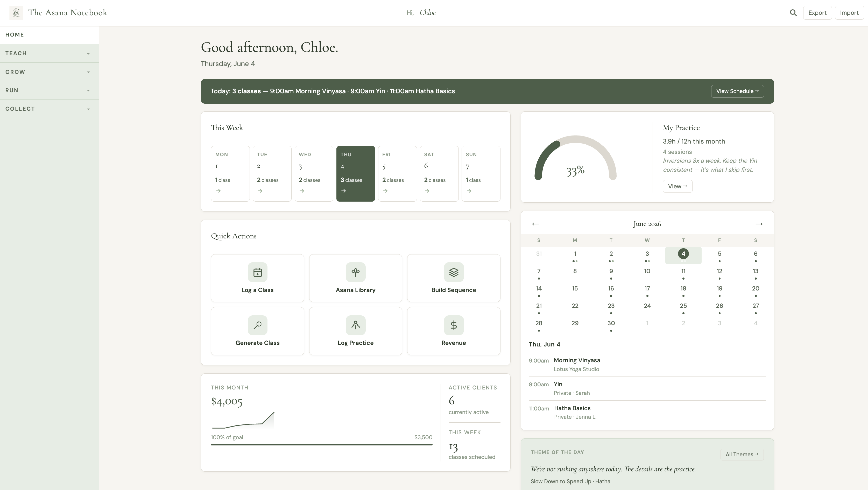Click arrow on TUE 2 day card
Screen dimensions: 868x490
pyautogui.click(x=260, y=191)
